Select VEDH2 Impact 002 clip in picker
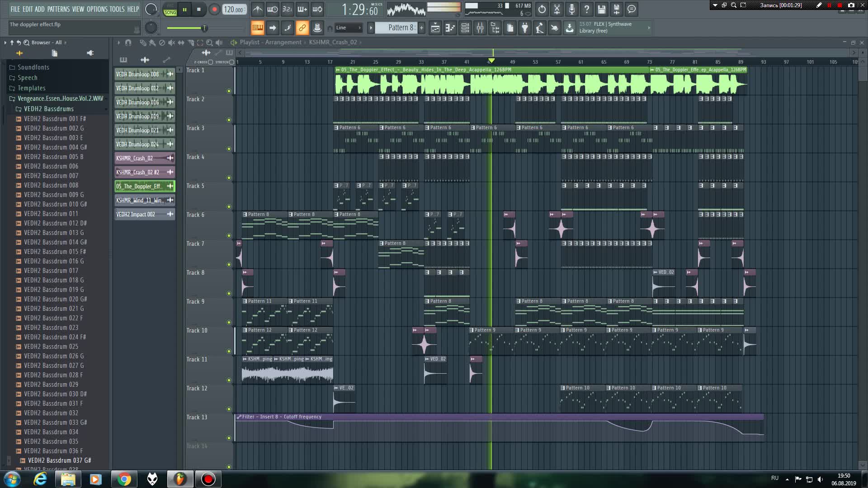 pos(144,214)
